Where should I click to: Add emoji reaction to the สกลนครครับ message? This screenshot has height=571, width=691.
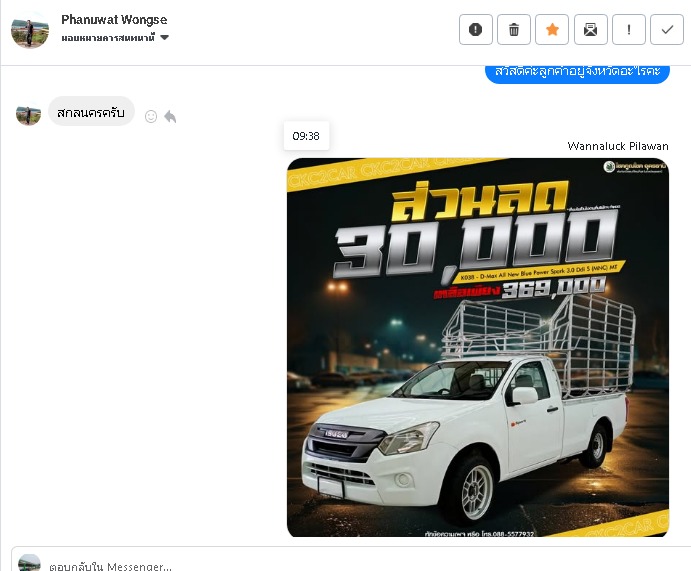tap(151, 116)
